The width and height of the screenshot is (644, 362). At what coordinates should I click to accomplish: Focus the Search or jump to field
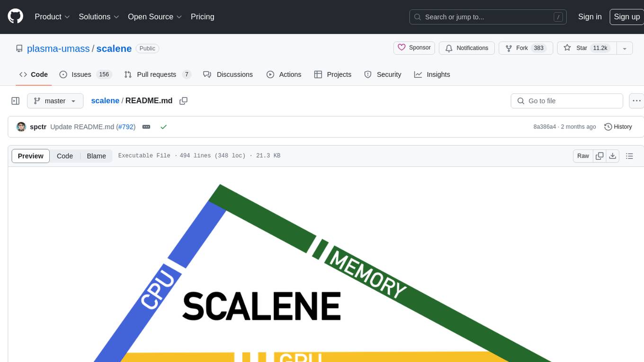(x=488, y=17)
